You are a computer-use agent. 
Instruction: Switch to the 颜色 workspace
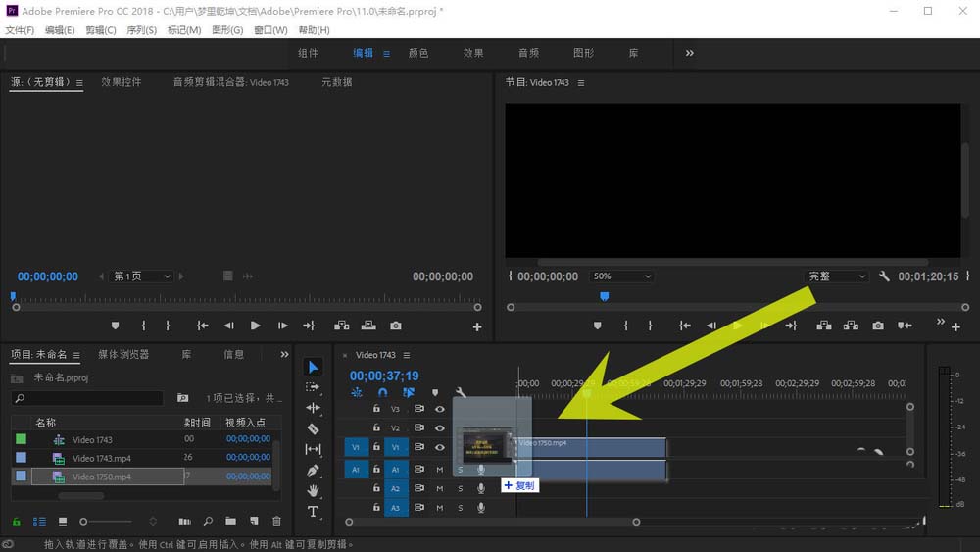click(418, 53)
